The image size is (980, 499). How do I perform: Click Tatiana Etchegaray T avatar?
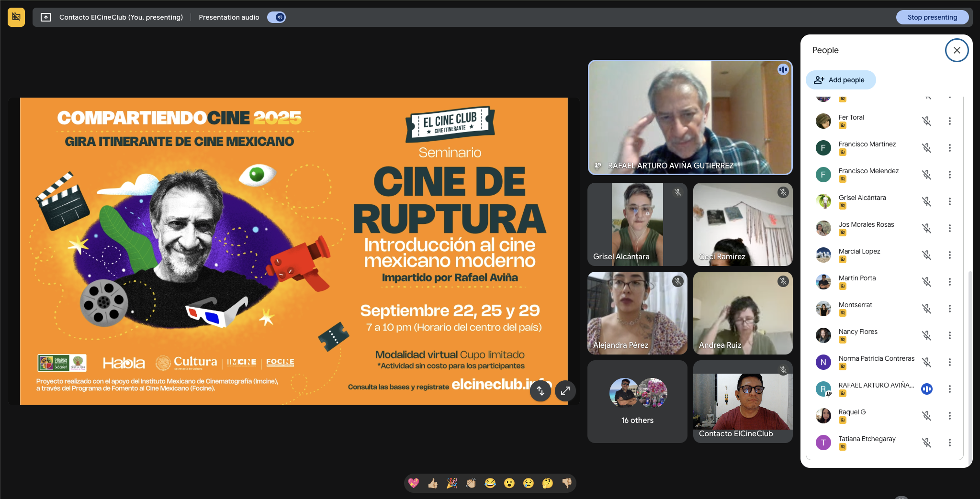823,443
